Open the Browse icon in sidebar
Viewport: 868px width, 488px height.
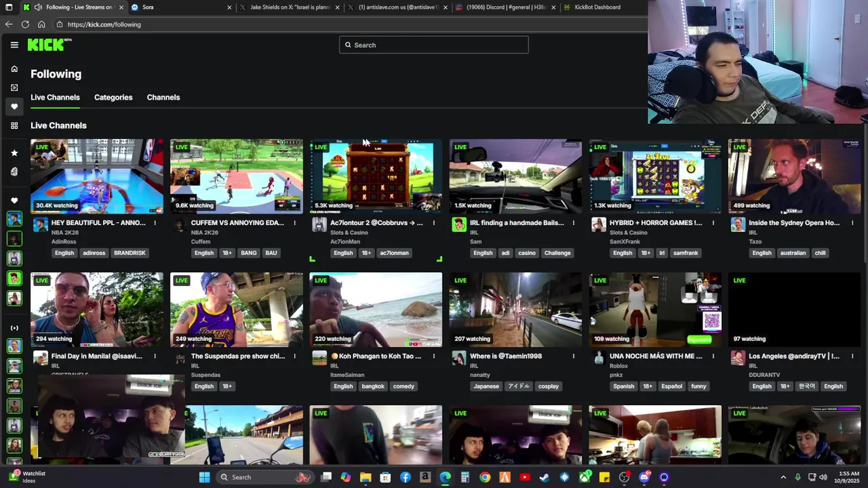(x=14, y=87)
